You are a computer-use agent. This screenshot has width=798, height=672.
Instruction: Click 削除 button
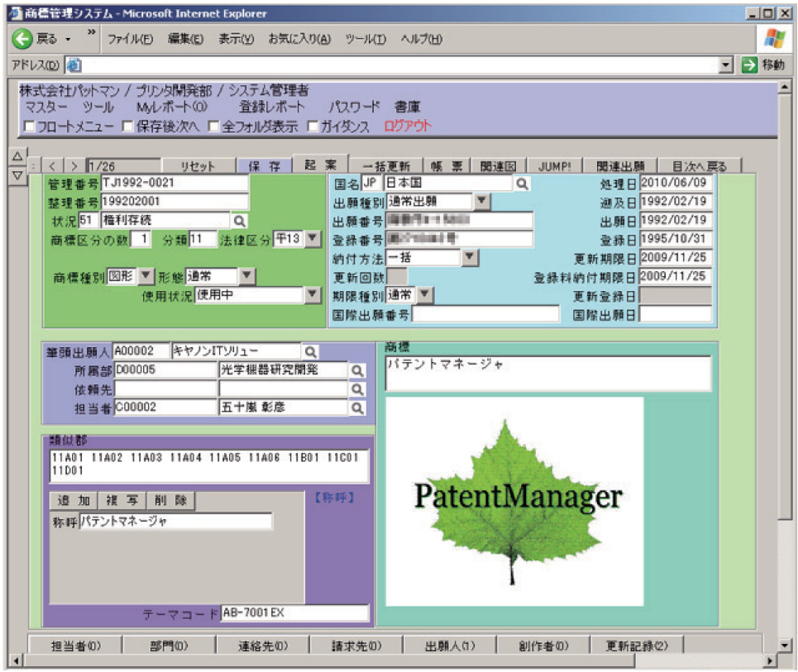click(x=170, y=501)
